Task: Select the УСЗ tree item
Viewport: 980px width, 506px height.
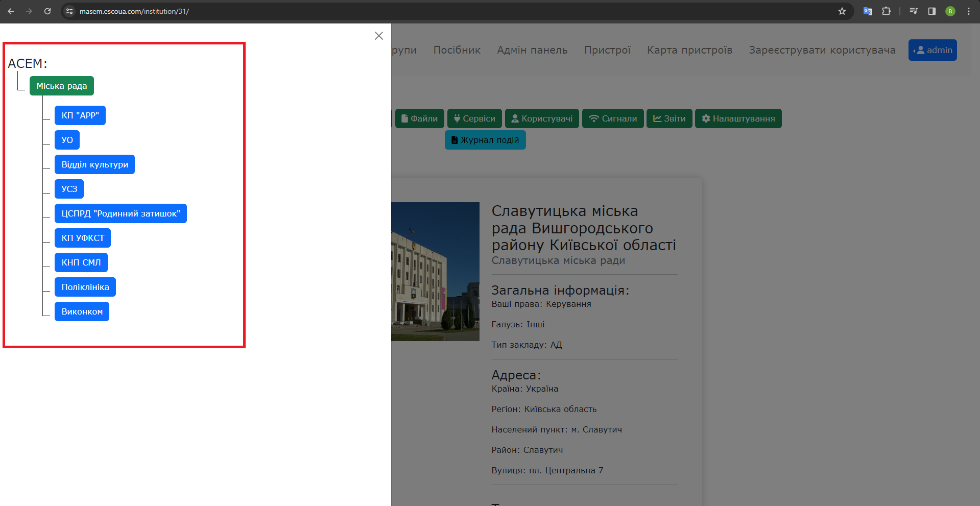Action: tap(69, 189)
